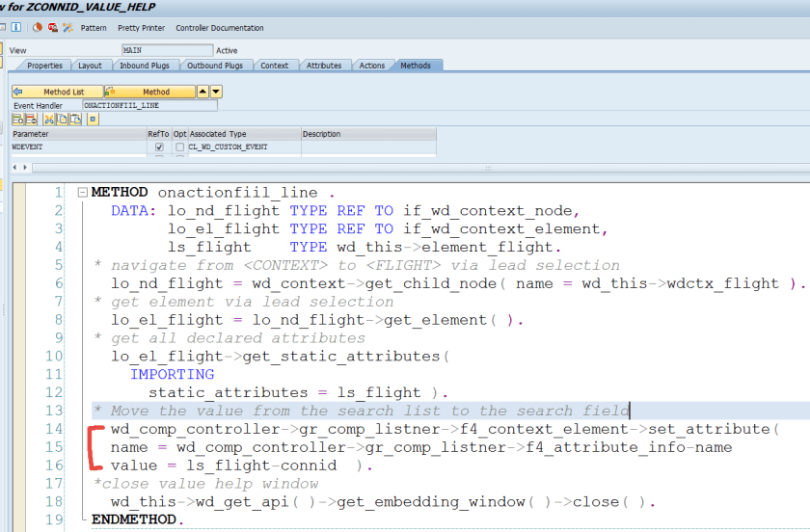Switch to the Context tab
The image size is (810, 532).
(274, 66)
